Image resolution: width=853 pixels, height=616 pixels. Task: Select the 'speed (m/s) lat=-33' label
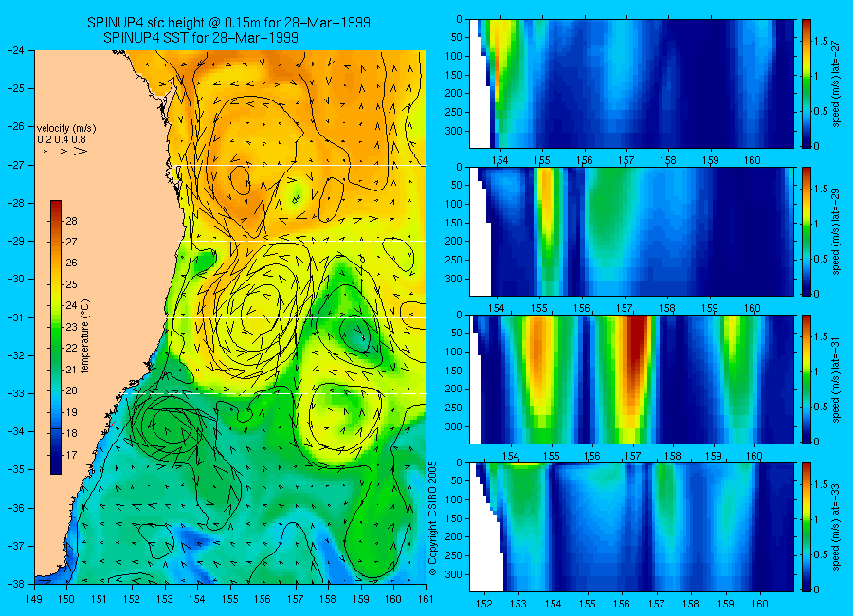(836, 527)
